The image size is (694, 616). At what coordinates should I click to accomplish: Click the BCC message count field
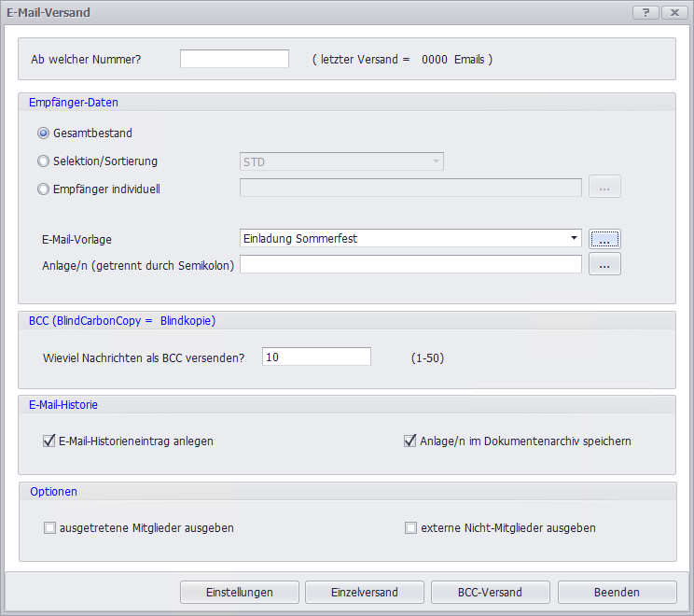click(x=316, y=357)
